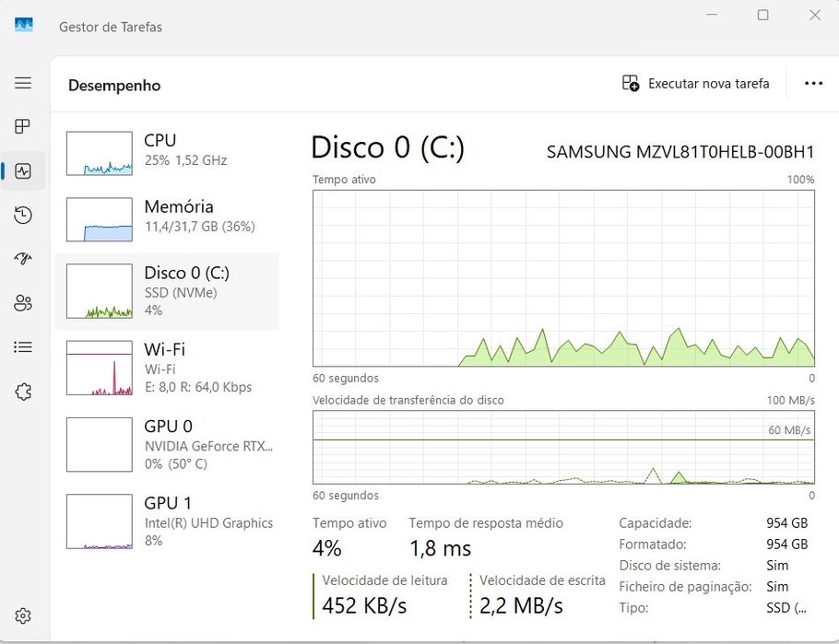Minimize the Task Manager window
839x644 pixels.
click(712, 15)
